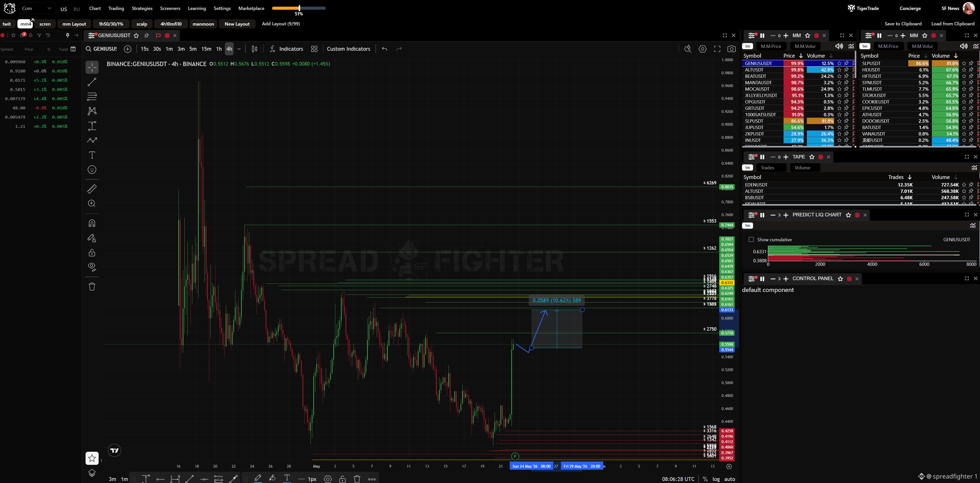980x483 pixels.
Task: Open the Strategies menu
Action: [142, 8]
